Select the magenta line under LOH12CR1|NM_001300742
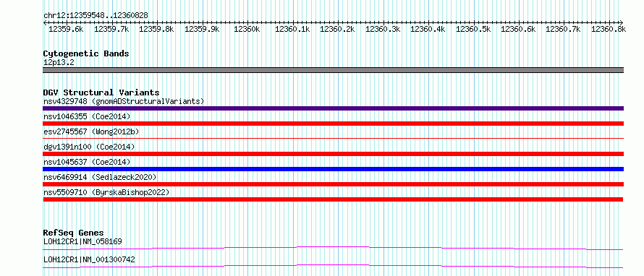 333,267
